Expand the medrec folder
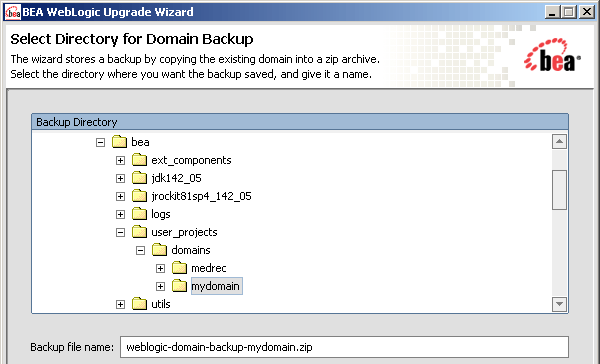 point(160,268)
